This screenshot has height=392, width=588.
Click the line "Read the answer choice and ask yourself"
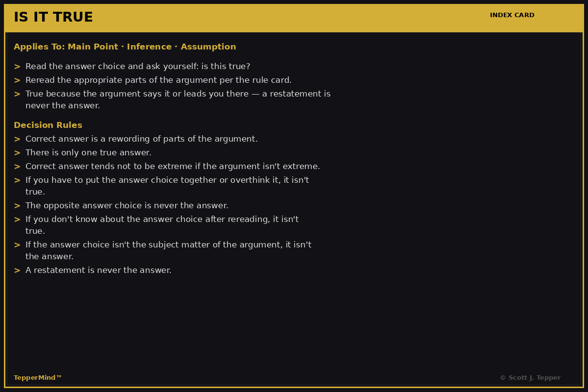click(138, 67)
